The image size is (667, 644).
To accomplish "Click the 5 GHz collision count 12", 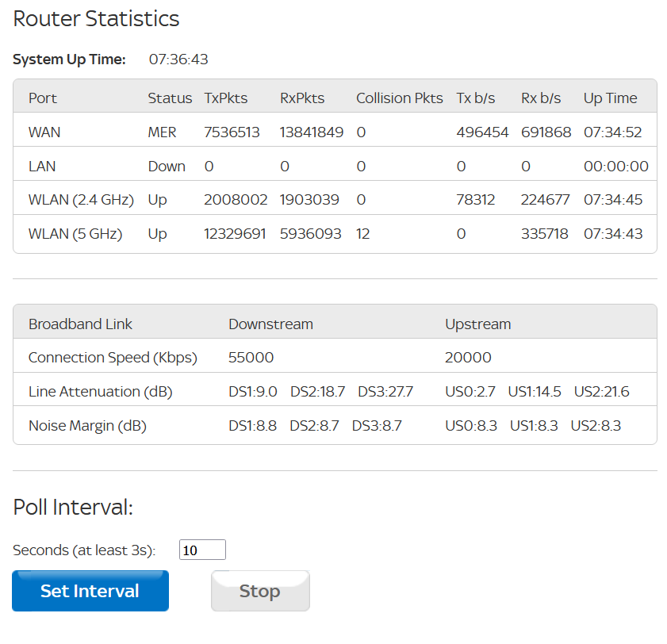I will pyautogui.click(x=362, y=234).
